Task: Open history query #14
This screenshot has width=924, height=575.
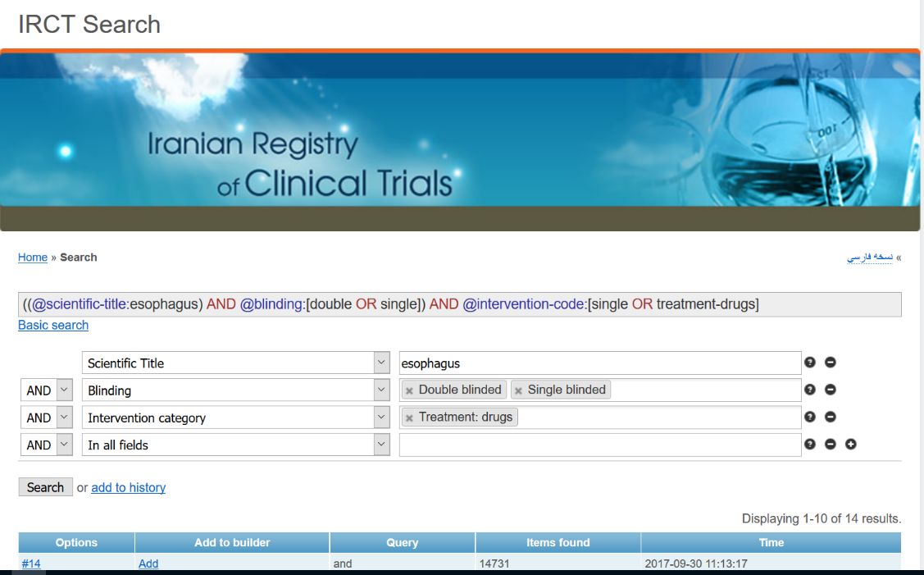Action: [x=31, y=564]
